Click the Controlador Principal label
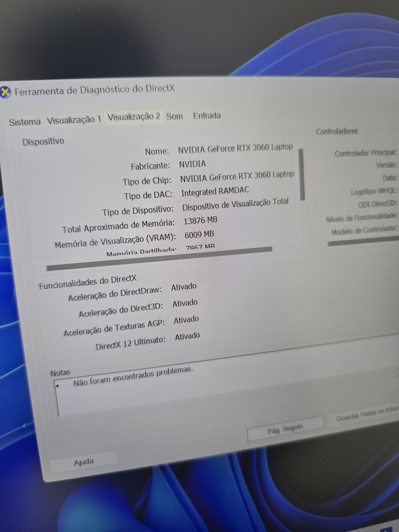This screenshot has width=399, height=532. [365, 153]
